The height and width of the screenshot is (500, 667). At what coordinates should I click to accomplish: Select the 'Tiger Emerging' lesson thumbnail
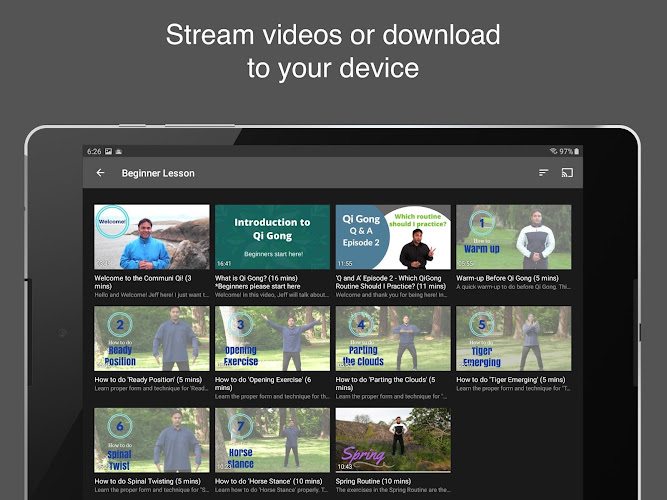pos(513,338)
